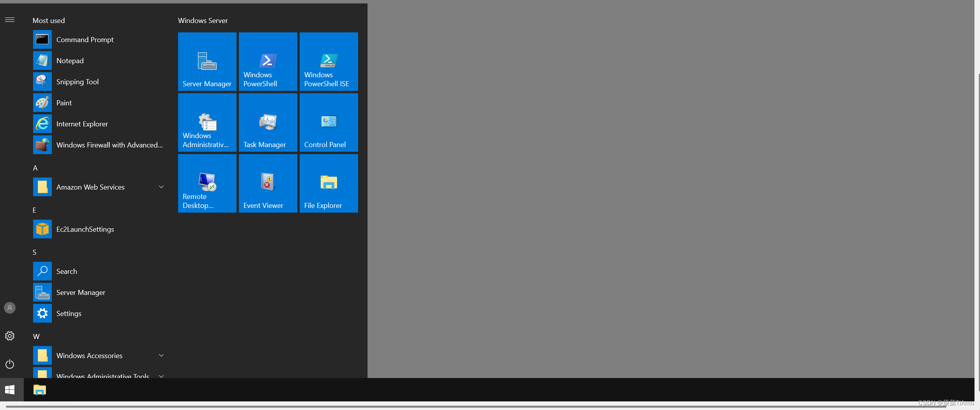
Task: Click the Windows Firewall with Advanced... label
Action: click(x=109, y=145)
